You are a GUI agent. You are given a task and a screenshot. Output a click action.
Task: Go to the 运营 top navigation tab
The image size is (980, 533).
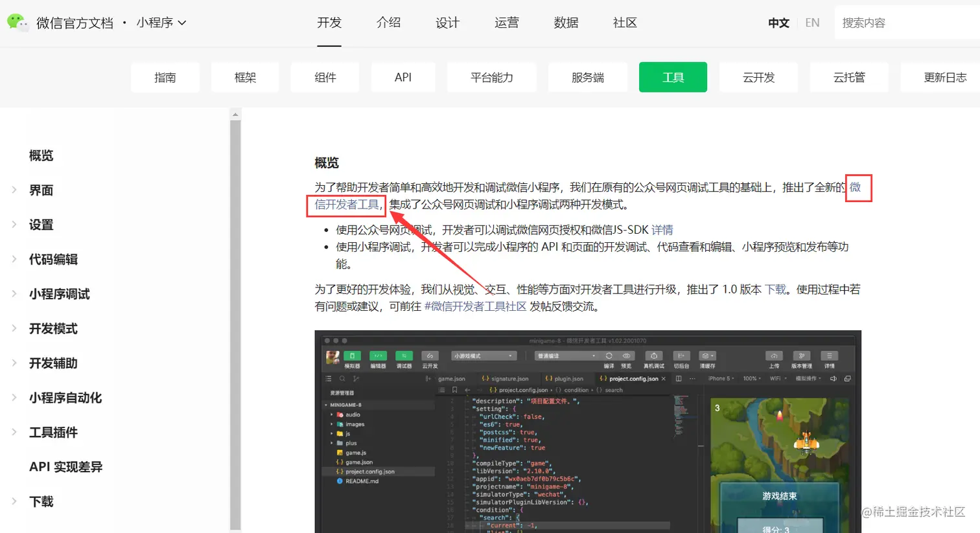(x=507, y=23)
